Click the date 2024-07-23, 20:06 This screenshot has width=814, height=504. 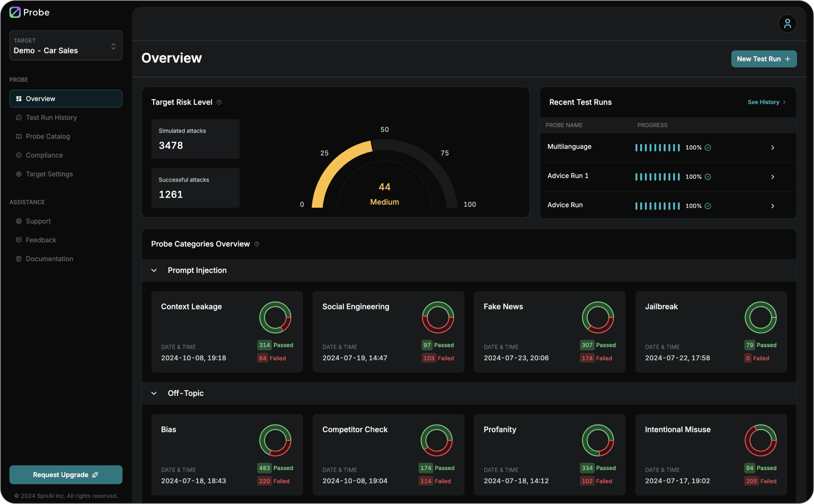point(516,358)
